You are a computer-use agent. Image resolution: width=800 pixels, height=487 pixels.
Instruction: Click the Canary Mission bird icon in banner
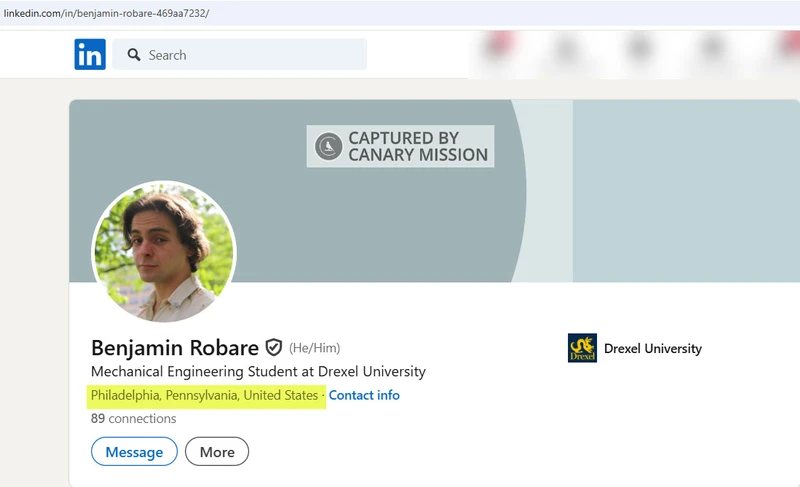click(x=328, y=146)
